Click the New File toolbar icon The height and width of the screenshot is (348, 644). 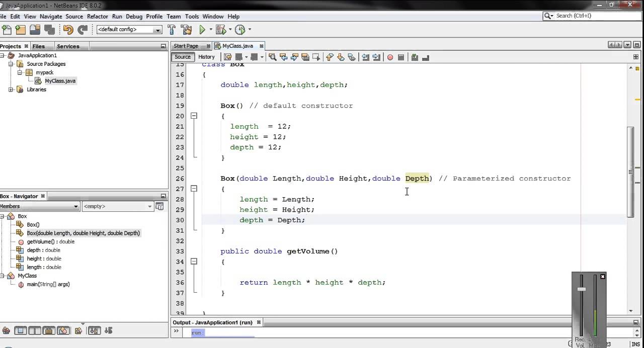6,30
